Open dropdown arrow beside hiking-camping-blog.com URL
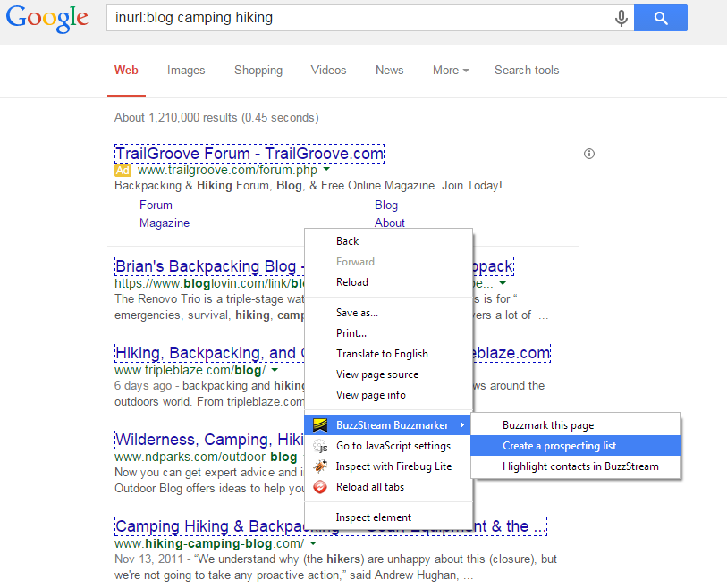The width and height of the screenshot is (727, 588). click(313, 543)
